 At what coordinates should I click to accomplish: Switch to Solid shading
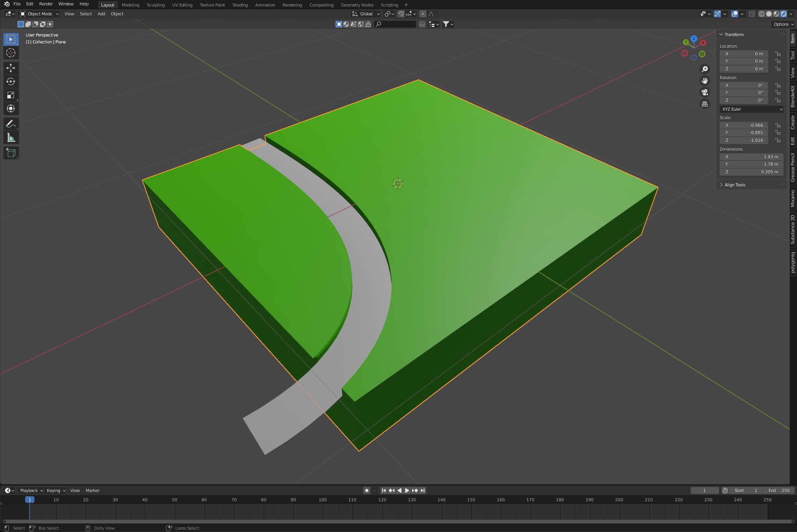point(769,14)
